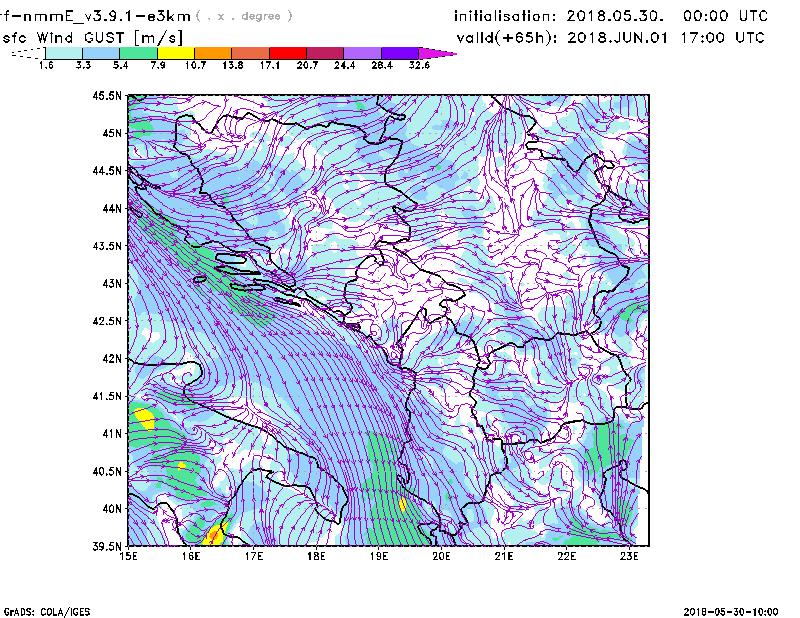Image resolution: width=800 pixels, height=618 pixels.
Task: Click the '44.5N' latitude label
Action: [x=107, y=170]
